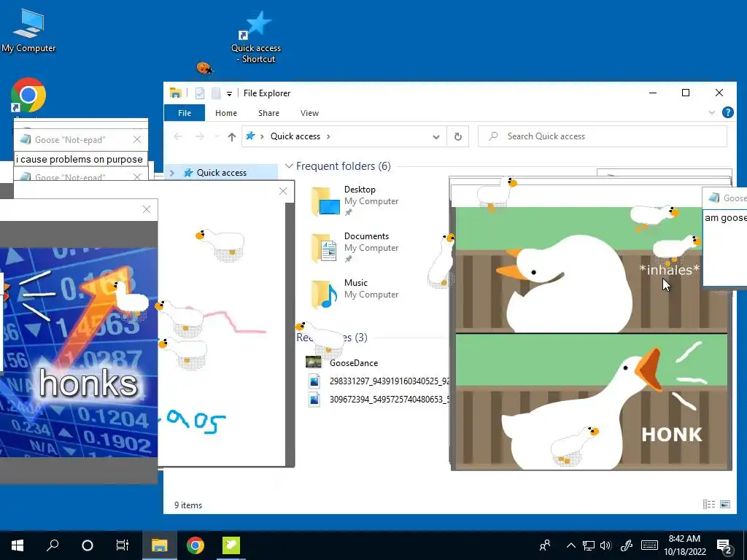Click the honks stock chart meme image
The width and height of the screenshot is (747, 560).
coord(79,352)
